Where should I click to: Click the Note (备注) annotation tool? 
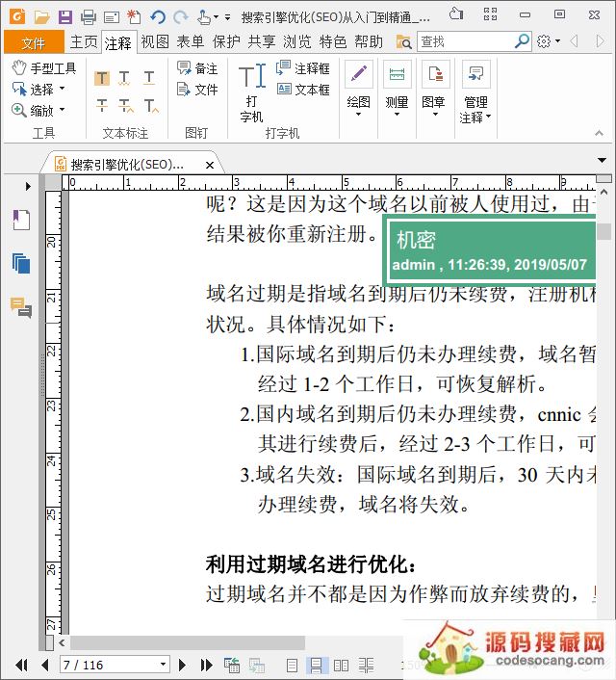197,68
